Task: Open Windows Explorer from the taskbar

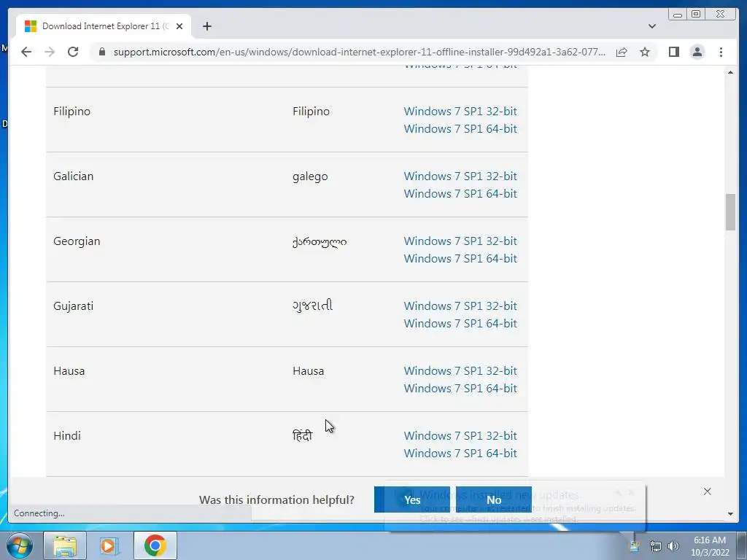Action: (65, 545)
